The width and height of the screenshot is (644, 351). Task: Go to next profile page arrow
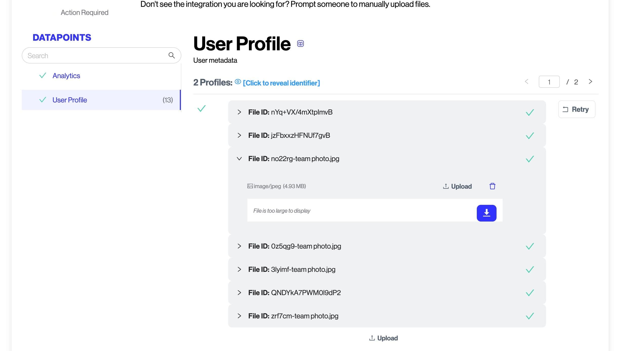pos(590,82)
